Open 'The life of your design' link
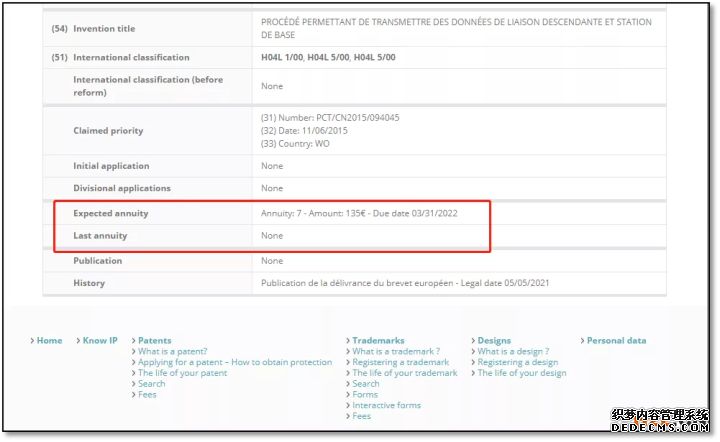720x442 pixels. (x=522, y=373)
